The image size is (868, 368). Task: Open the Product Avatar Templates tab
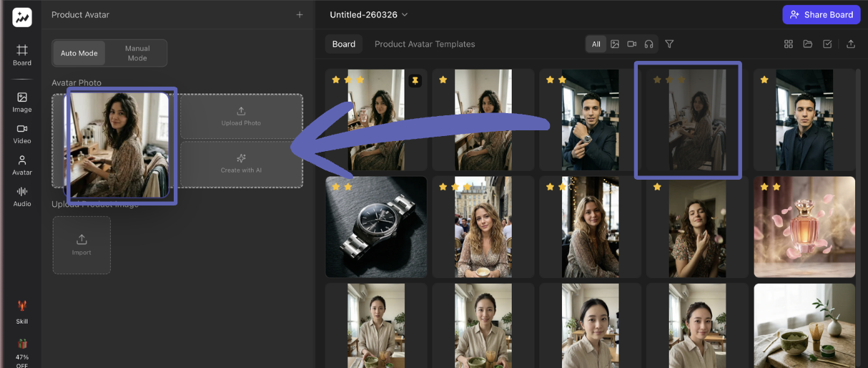[425, 44]
